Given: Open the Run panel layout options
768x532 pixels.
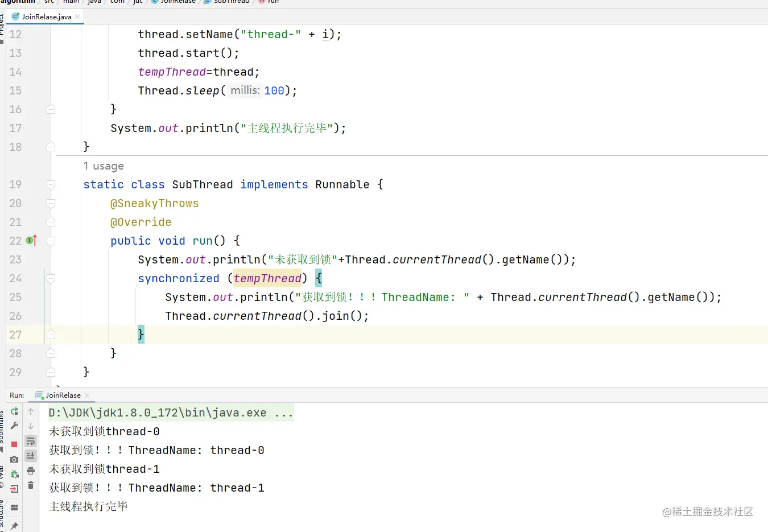Looking at the screenshot, I should point(14,508).
